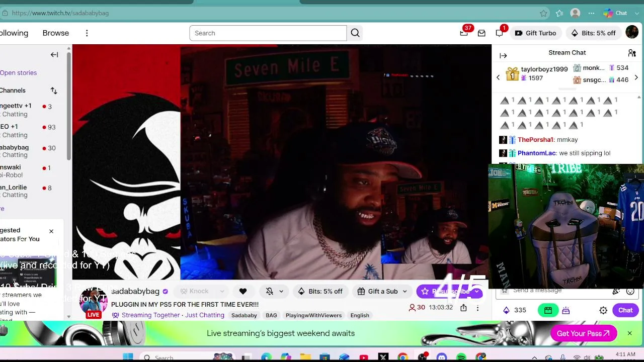The image size is (644, 362).
Task: Open stream options three-dot menu
Action: (x=477, y=308)
